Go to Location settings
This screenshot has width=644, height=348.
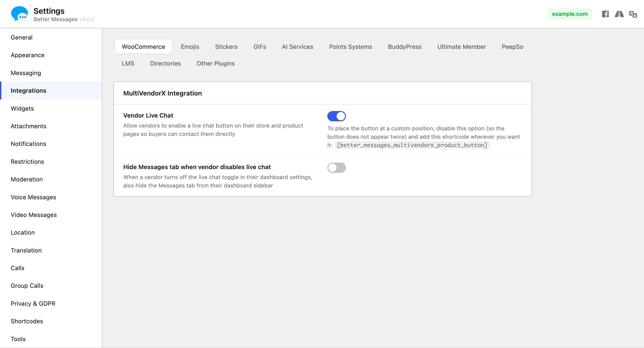point(51,233)
